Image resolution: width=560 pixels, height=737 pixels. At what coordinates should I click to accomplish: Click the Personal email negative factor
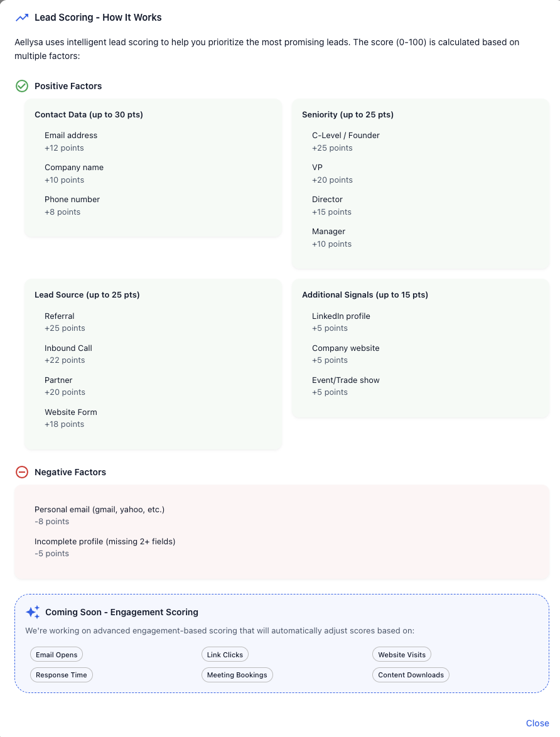[x=99, y=510]
